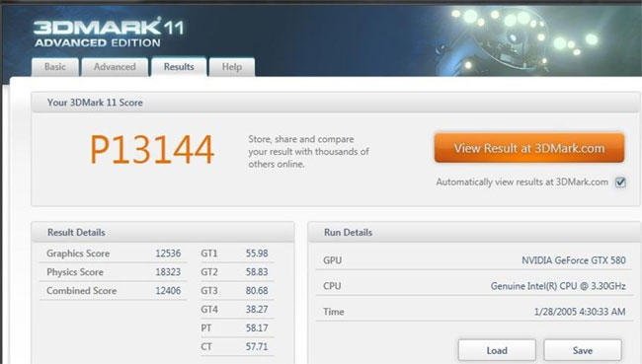Click the 3DMark 11 Advanced Edition logo
The height and width of the screenshot is (364, 642).
pos(109,33)
